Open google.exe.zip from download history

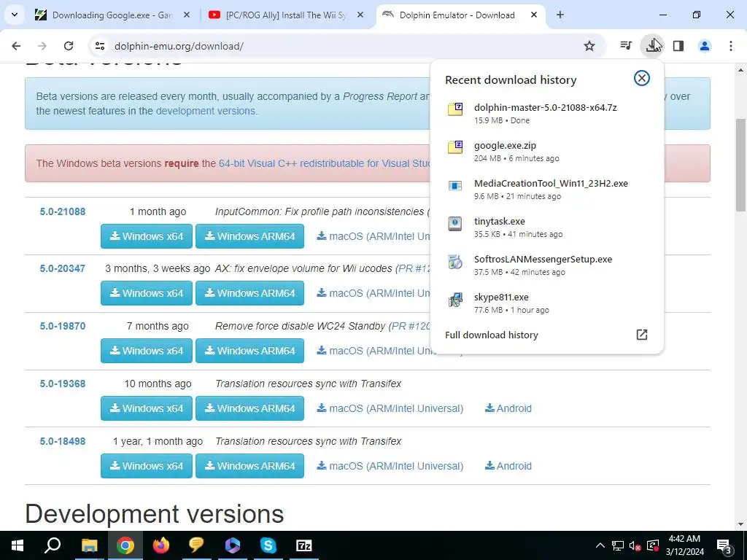point(547,152)
